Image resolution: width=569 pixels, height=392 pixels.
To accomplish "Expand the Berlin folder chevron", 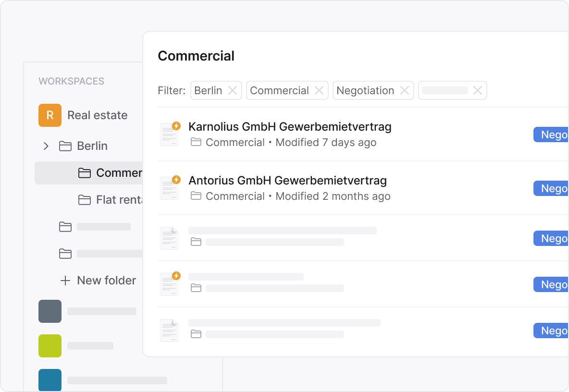I will pyautogui.click(x=46, y=146).
